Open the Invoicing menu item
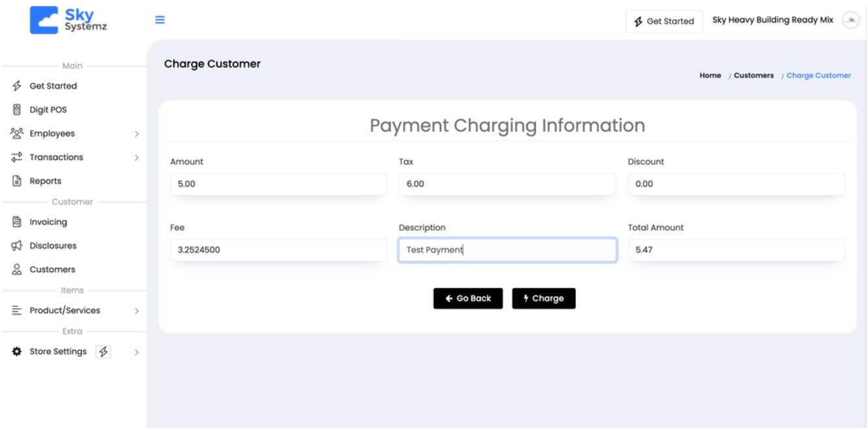 [x=48, y=222]
